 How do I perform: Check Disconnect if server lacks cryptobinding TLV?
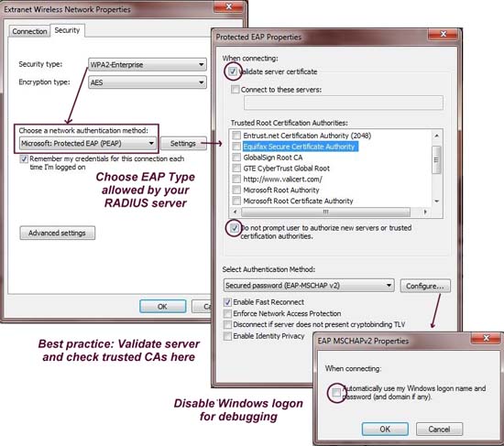(227, 324)
